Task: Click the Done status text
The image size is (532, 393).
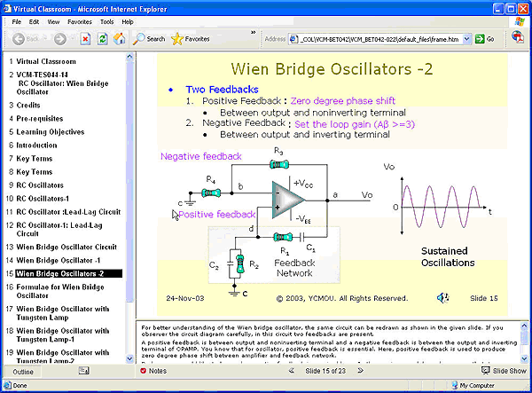Action: pyautogui.click(x=20, y=386)
